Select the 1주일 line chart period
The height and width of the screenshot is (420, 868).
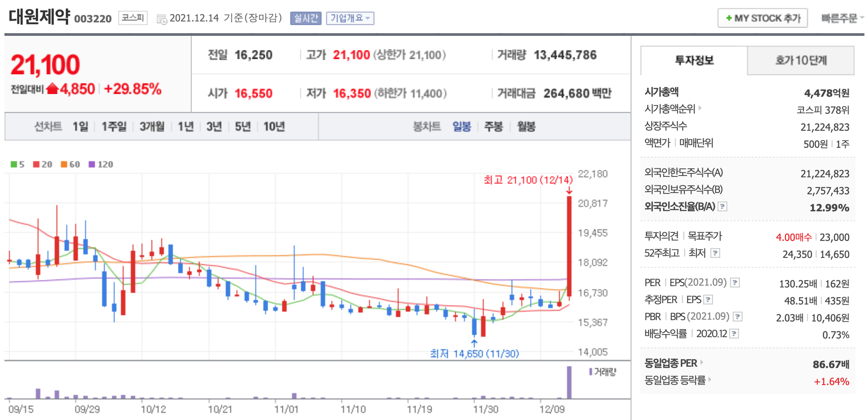click(x=114, y=127)
